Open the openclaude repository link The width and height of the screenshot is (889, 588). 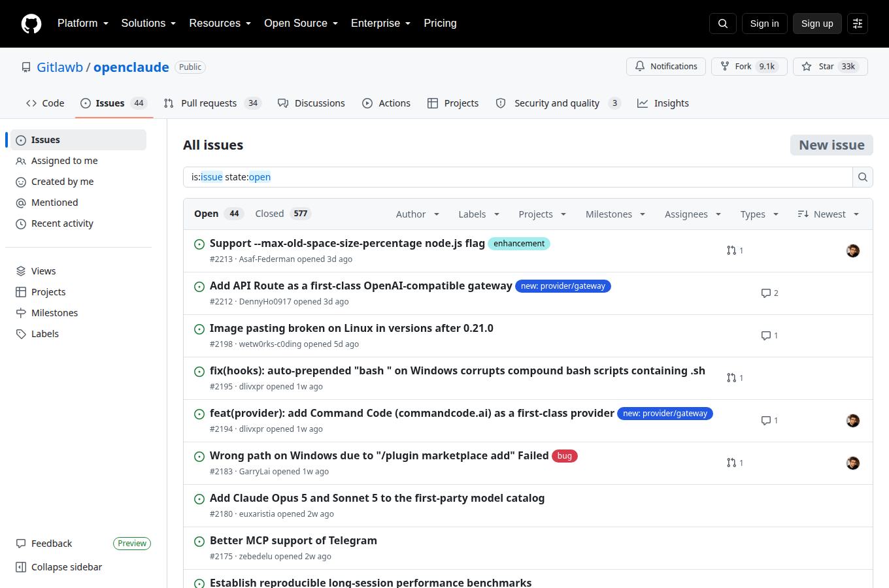(x=131, y=67)
